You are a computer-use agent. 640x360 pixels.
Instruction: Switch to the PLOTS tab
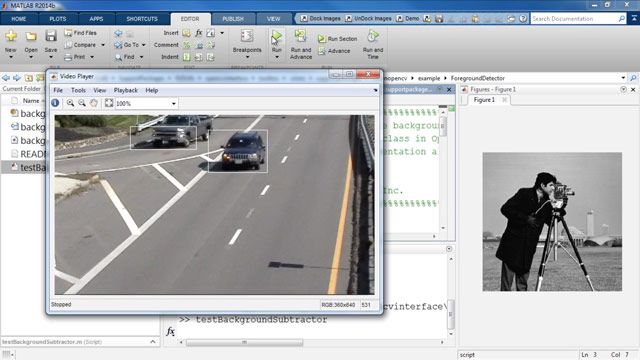click(58, 19)
